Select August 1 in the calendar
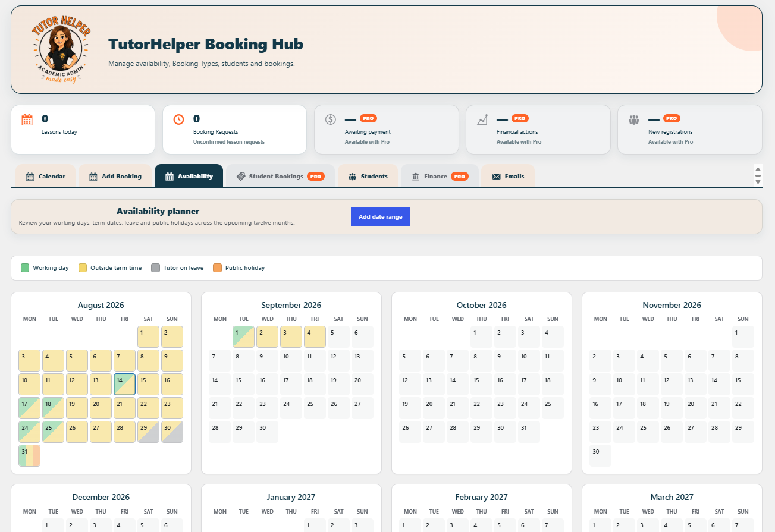Image resolution: width=775 pixels, height=532 pixels. point(148,337)
